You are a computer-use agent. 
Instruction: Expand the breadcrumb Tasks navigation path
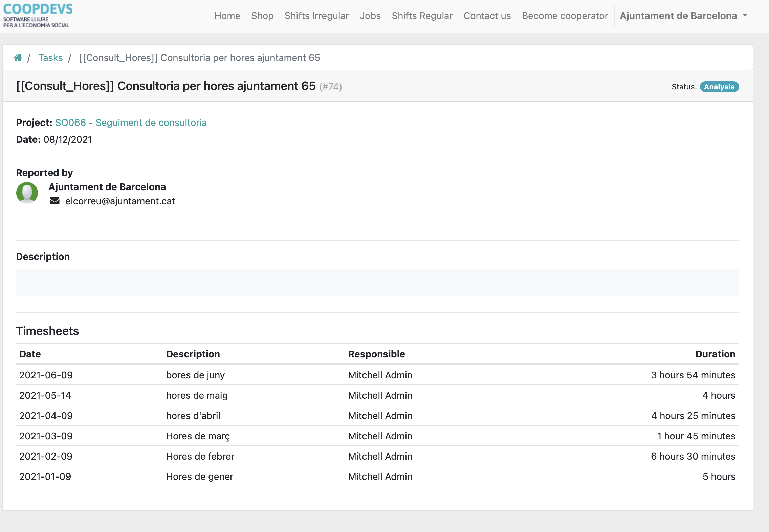pyautogui.click(x=50, y=57)
